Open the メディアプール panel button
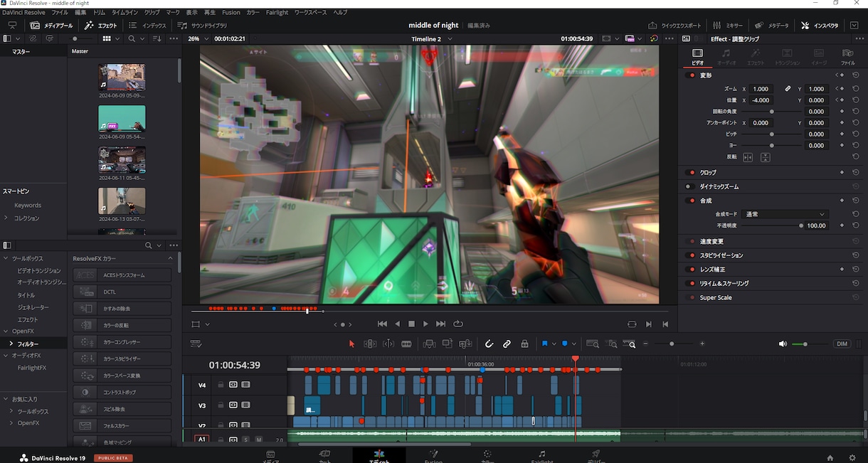This screenshot has width=868, height=463. [x=51, y=25]
